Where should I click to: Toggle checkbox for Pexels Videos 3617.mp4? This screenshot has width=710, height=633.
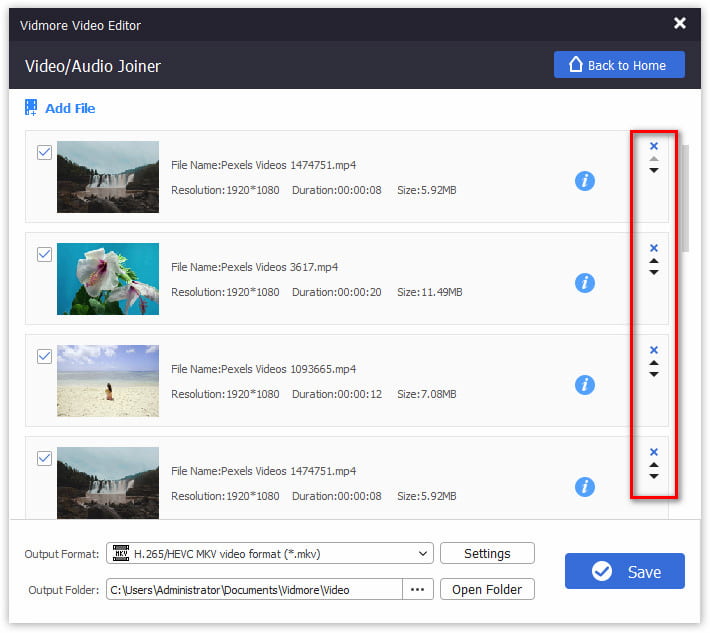tap(44, 255)
